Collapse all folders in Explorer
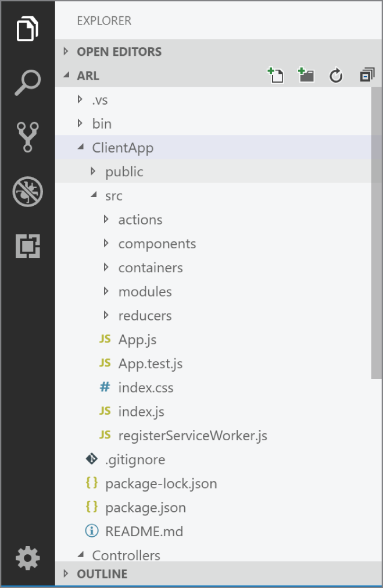Screen dimensions: 383x588 click(x=366, y=75)
